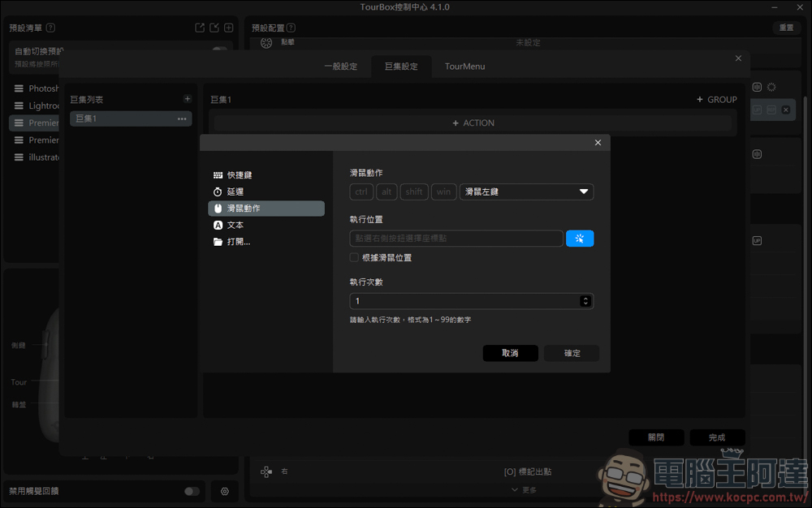Enable the 根據滑鼠位置 checkbox
812x508 pixels.
[x=354, y=257]
